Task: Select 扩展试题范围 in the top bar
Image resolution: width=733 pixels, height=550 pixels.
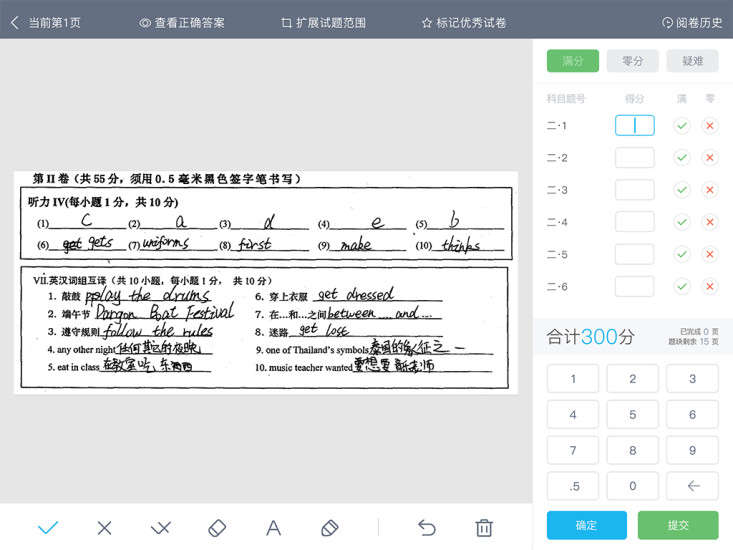Action: [x=323, y=22]
